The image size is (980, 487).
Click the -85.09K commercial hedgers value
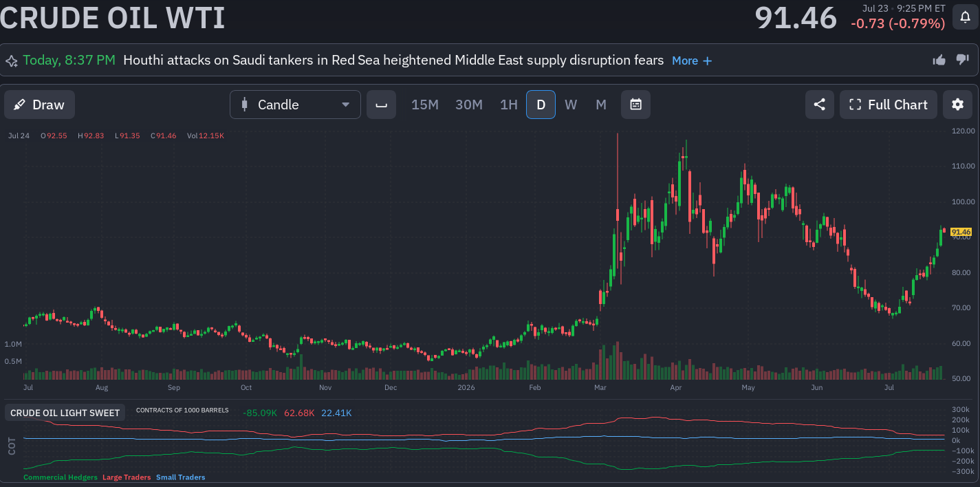coord(260,413)
